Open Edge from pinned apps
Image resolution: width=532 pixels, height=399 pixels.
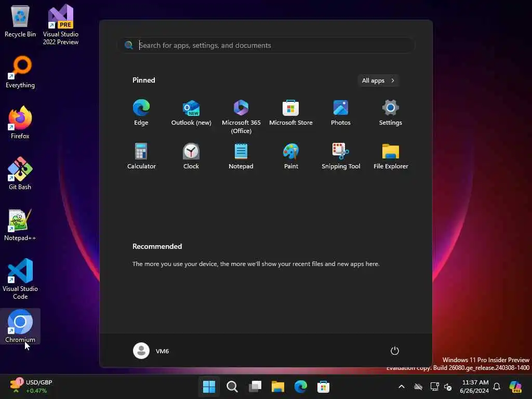click(141, 113)
